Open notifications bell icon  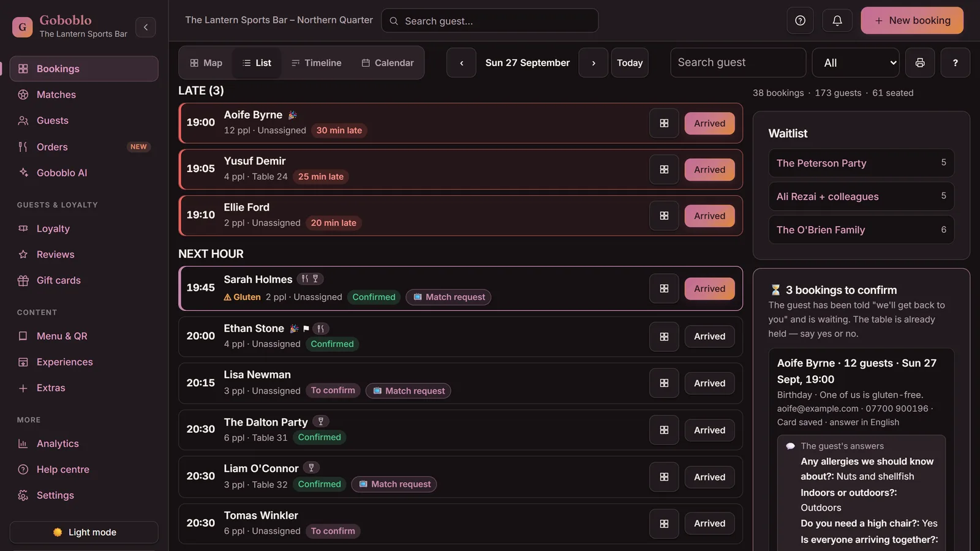tap(837, 21)
